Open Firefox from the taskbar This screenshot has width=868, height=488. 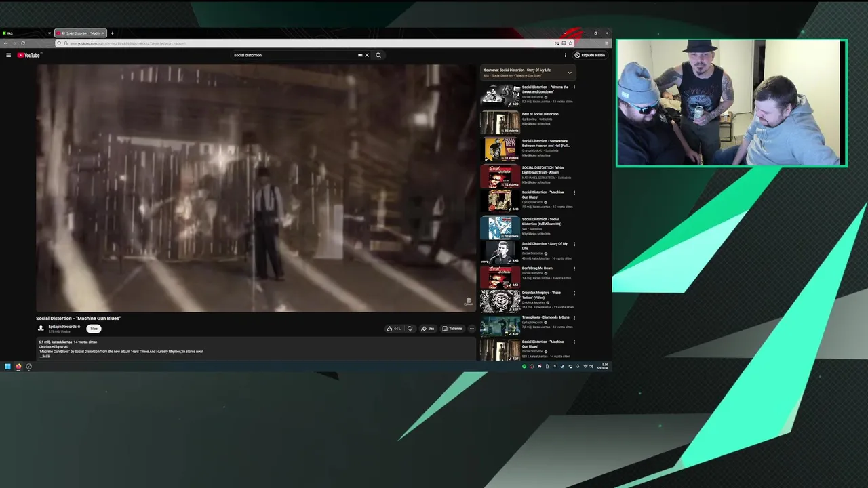(x=18, y=367)
